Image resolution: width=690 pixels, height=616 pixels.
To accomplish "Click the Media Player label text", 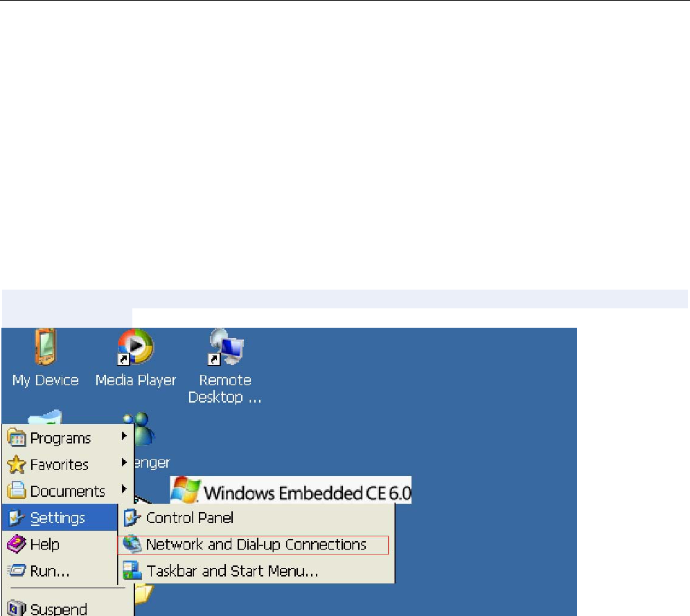I will [136, 380].
